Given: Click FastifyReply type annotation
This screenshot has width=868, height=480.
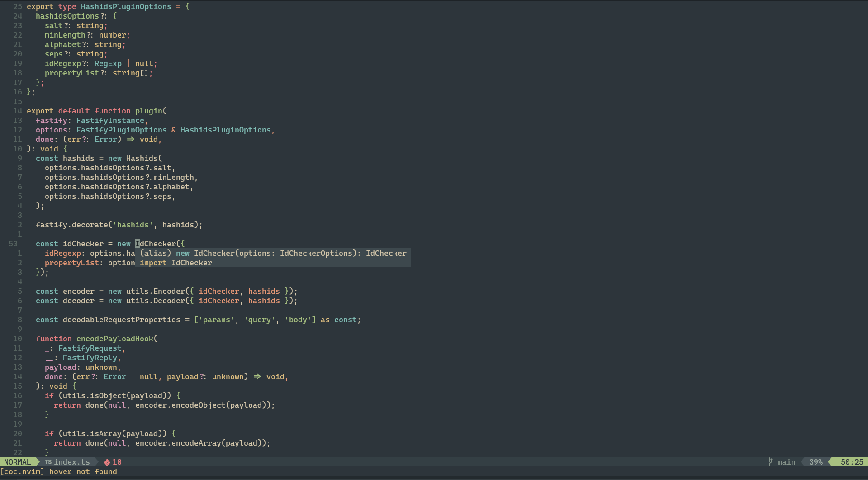Looking at the screenshot, I should tap(90, 358).
